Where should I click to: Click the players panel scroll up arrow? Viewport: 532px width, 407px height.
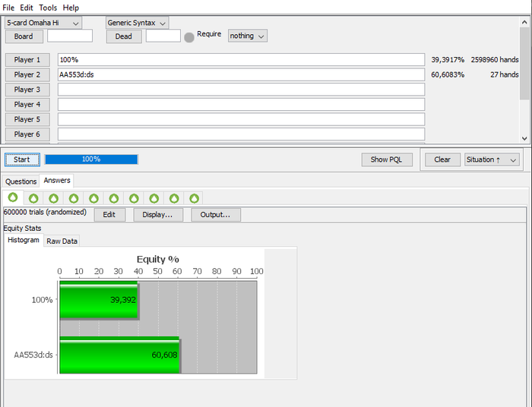(x=524, y=22)
